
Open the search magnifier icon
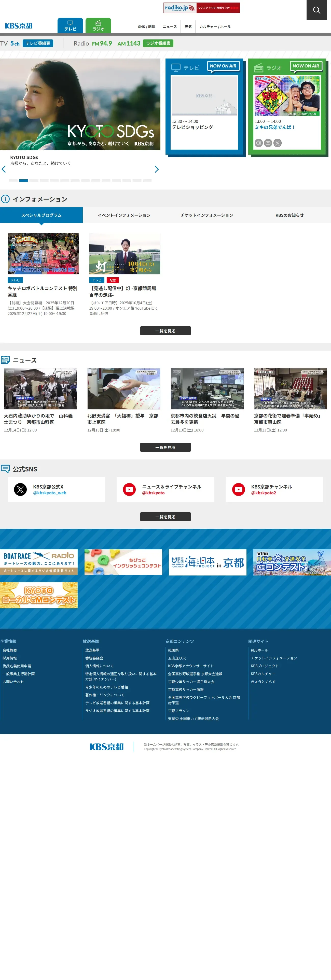[x=316, y=10]
